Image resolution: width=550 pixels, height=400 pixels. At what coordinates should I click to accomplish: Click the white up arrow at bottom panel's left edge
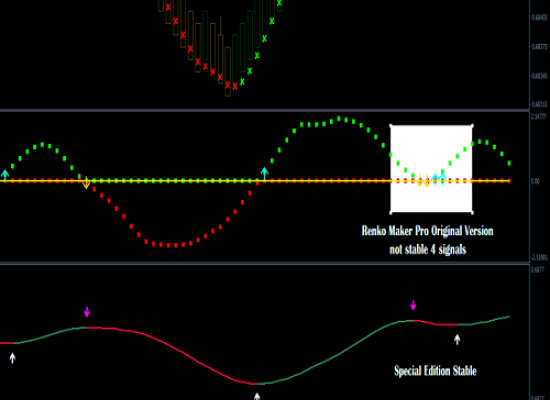point(13,358)
